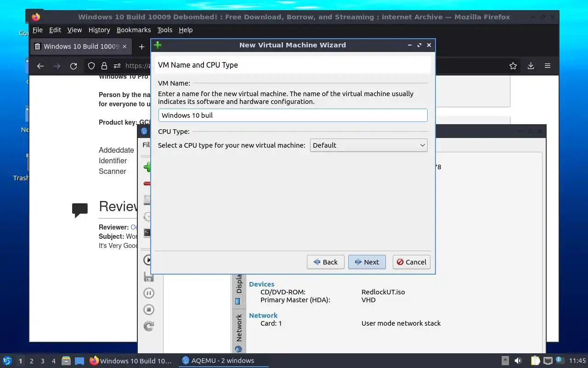Click the 'VM Name and CPU Type' heading

198,65
